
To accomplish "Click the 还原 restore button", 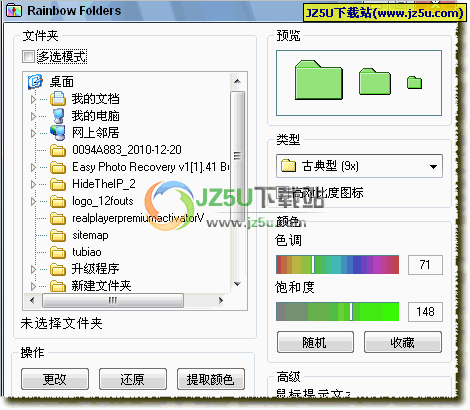I will pyautogui.click(x=133, y=379).
